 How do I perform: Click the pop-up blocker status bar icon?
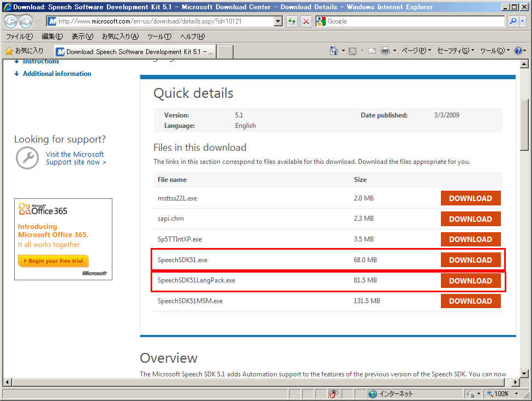click(333, 394)
